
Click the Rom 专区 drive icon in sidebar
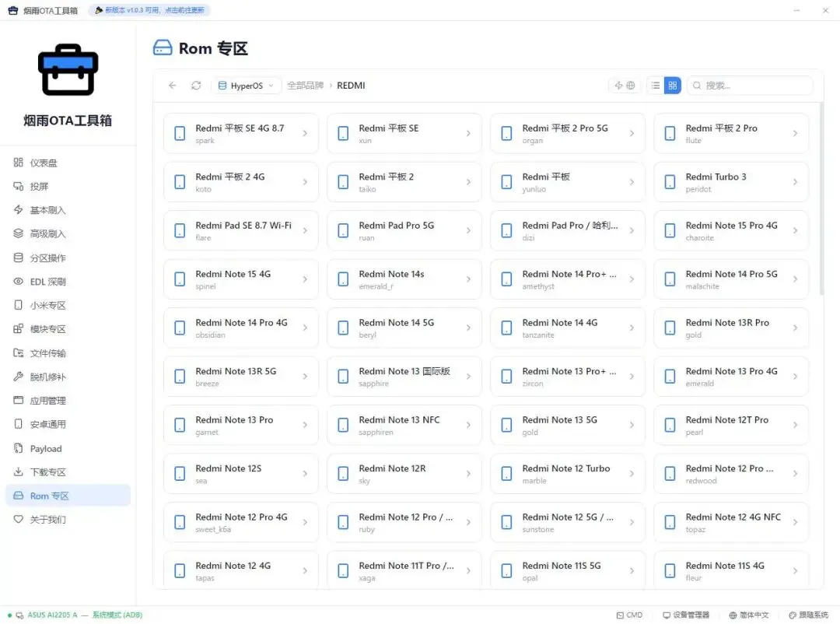point(18,496)
